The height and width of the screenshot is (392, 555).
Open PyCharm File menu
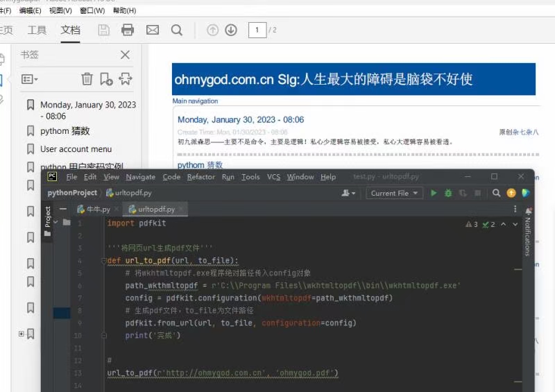pos(71,177)
